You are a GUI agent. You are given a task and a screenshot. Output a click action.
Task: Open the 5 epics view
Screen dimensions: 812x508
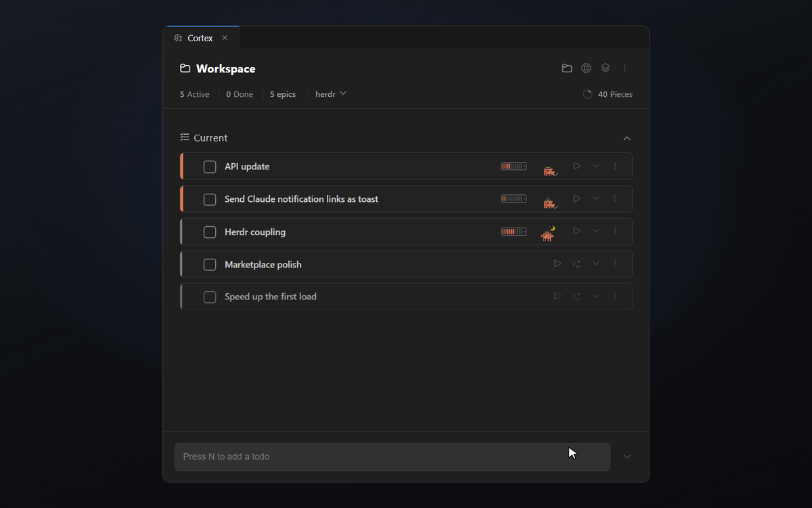point(283,94)
